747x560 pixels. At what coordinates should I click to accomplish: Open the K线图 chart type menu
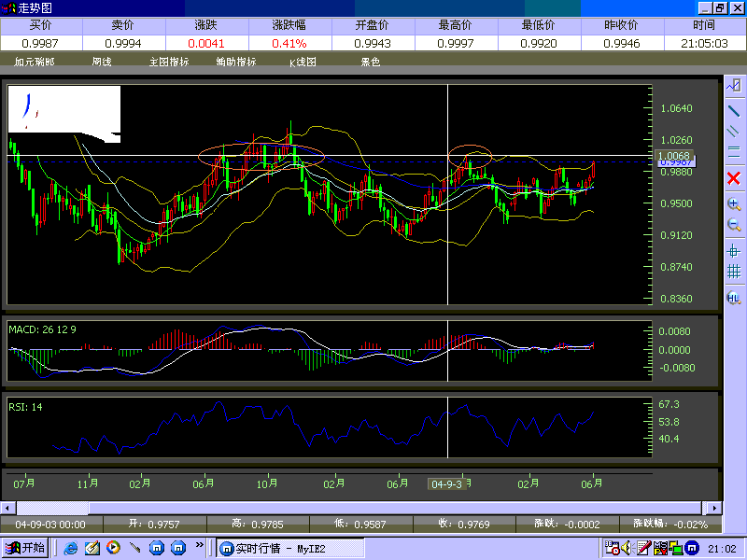point(303,63)
